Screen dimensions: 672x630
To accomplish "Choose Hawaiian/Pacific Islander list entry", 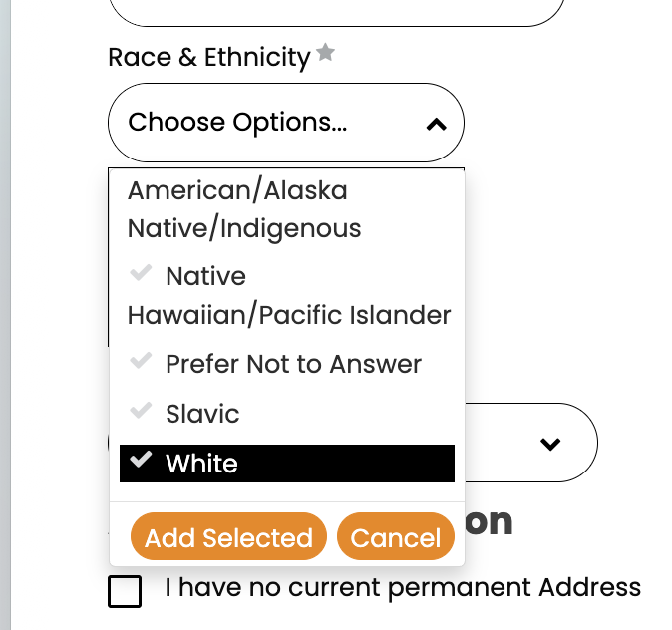I will pos(289,315).
